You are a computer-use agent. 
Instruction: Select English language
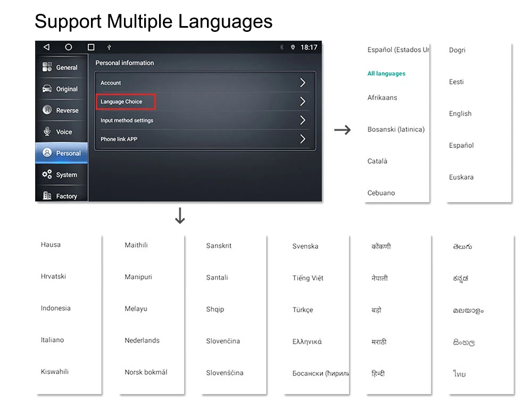[460, 114]
